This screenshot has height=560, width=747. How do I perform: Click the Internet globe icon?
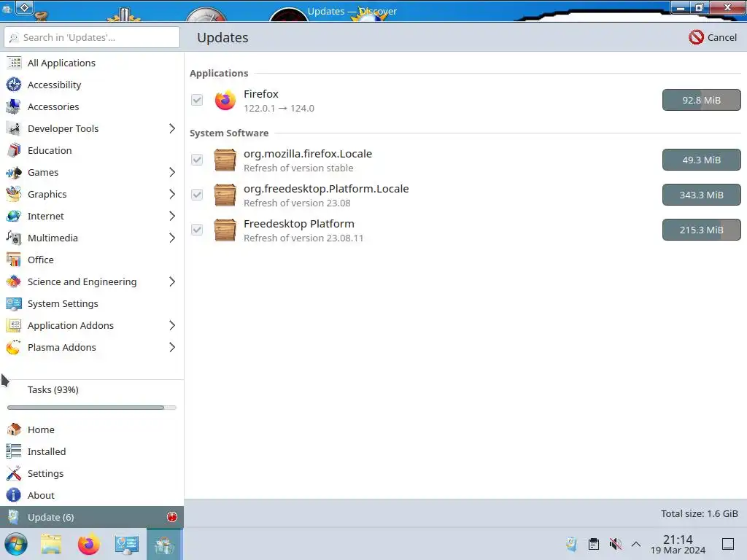click(x=14, y=216)
